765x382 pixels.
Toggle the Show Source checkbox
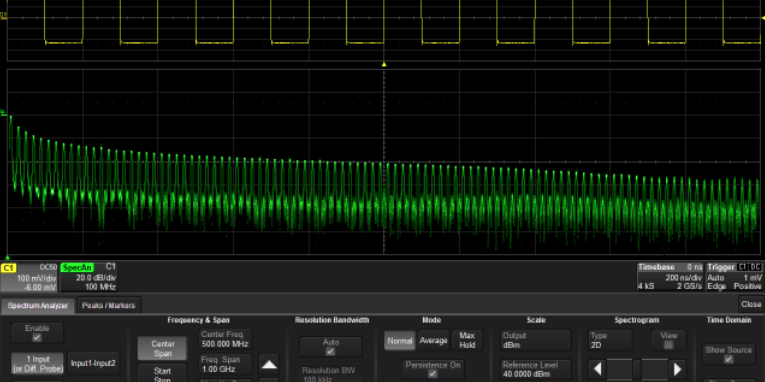coord(728,359)
